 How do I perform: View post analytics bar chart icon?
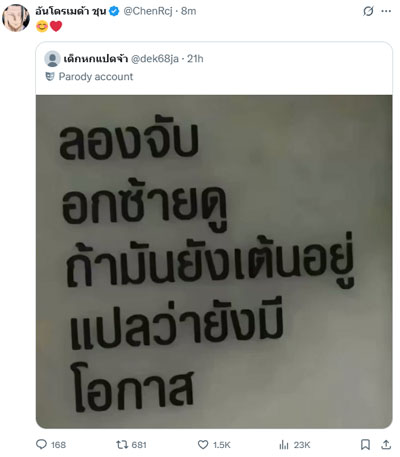tap(284, 445)
